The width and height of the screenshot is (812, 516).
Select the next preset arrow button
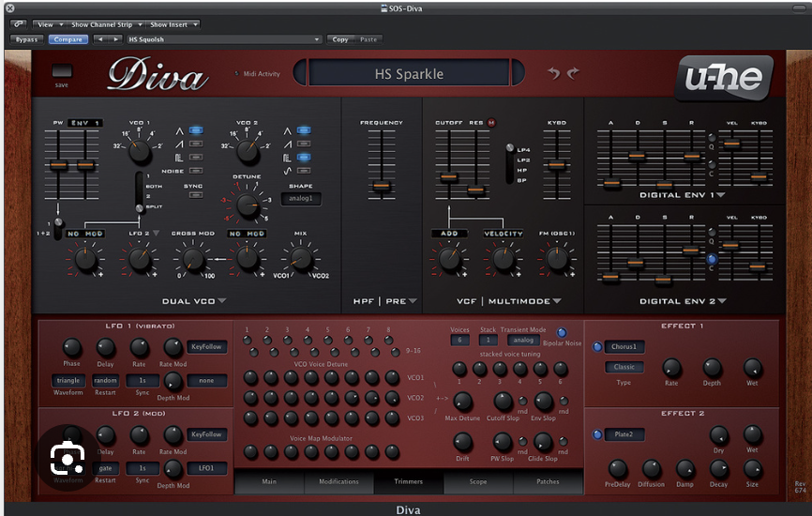pyautogui.click(x=115, y=39)
